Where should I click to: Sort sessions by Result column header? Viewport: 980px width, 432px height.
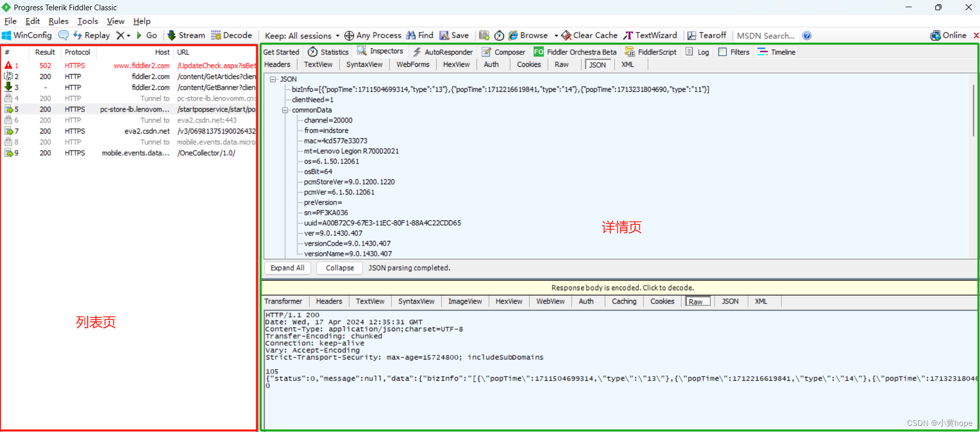tap(45, 52)
